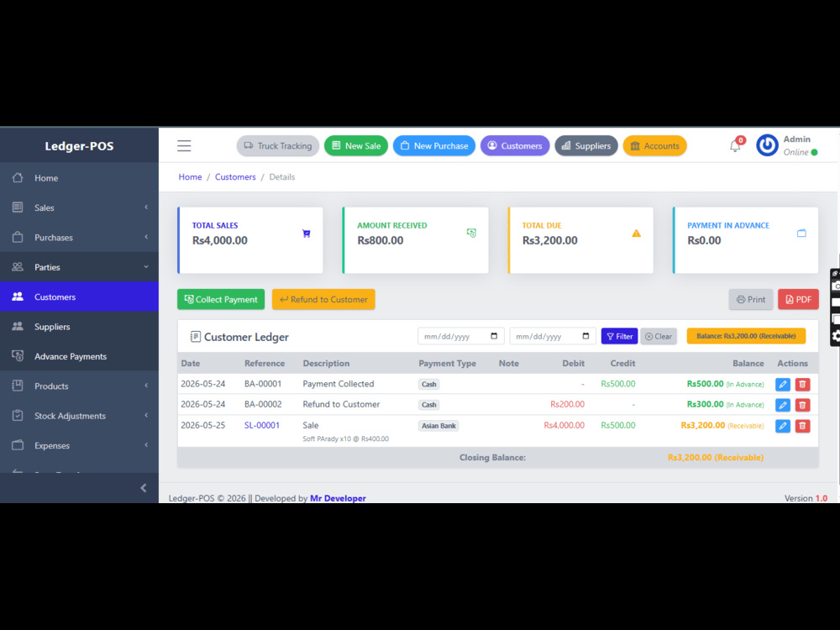Collapse sidebar with bottom arrow
840x630 pixels.
coord(143,487)
